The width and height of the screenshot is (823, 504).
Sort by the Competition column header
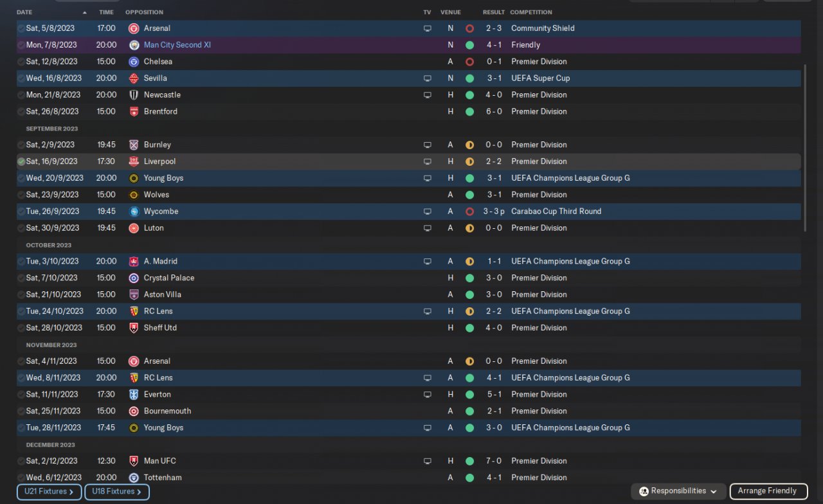pyautogui.click(x=531, y=12)
